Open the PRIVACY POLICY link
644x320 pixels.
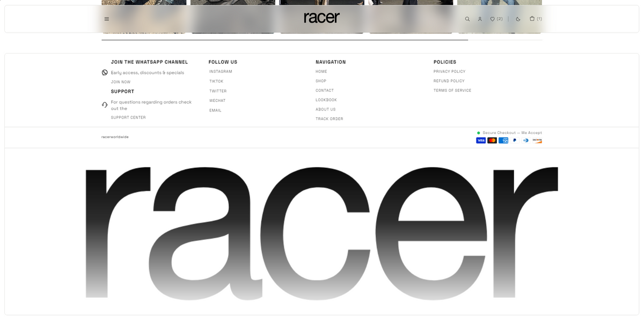(450, 71)
